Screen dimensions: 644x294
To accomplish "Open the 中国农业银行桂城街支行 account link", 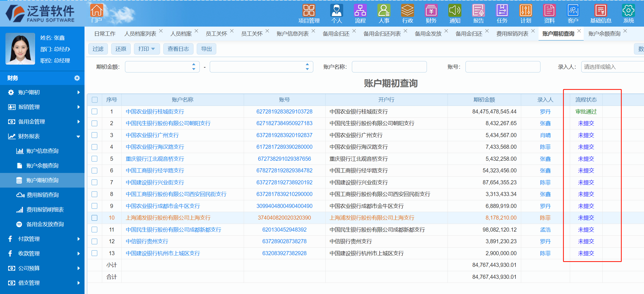I will (x=155, y=112).
